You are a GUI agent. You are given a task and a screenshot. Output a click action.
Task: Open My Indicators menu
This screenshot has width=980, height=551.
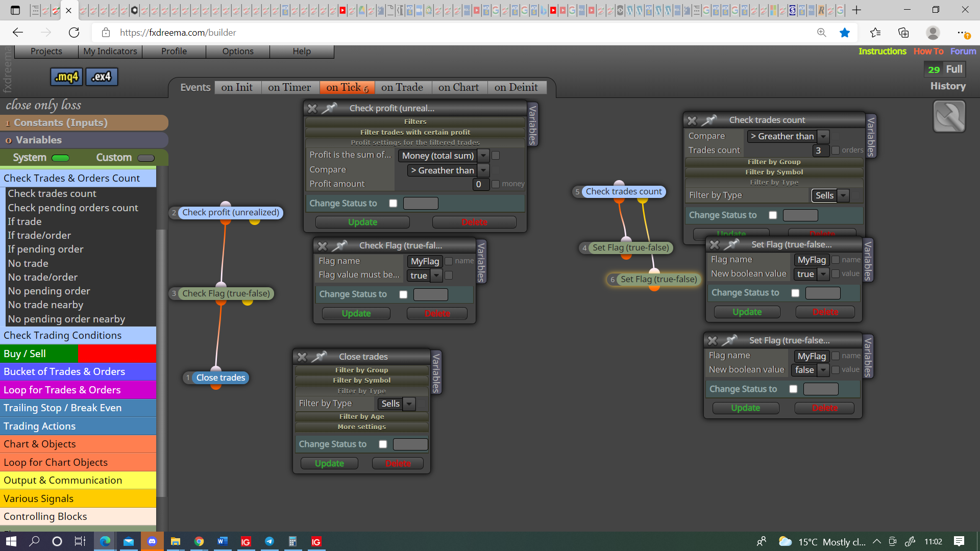pyautogui.click(x=110, y=51)
